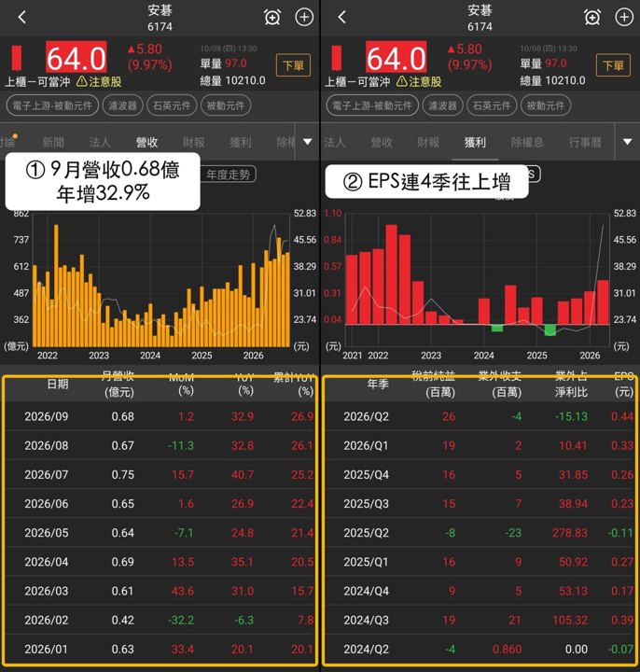The height and width of the screenshot is (672, 640).
Task: Go back using right panel back arrow
Action: click(x=341, y=17)
